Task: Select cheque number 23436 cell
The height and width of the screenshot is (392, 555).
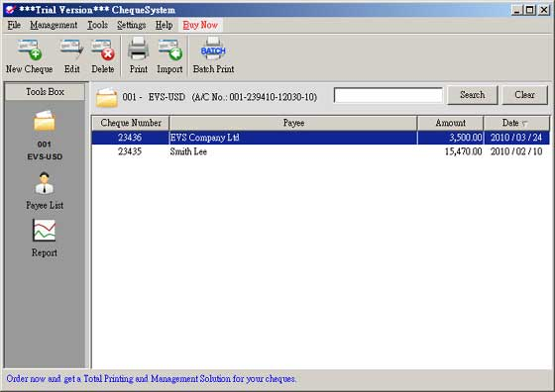Action: (130, 138)
